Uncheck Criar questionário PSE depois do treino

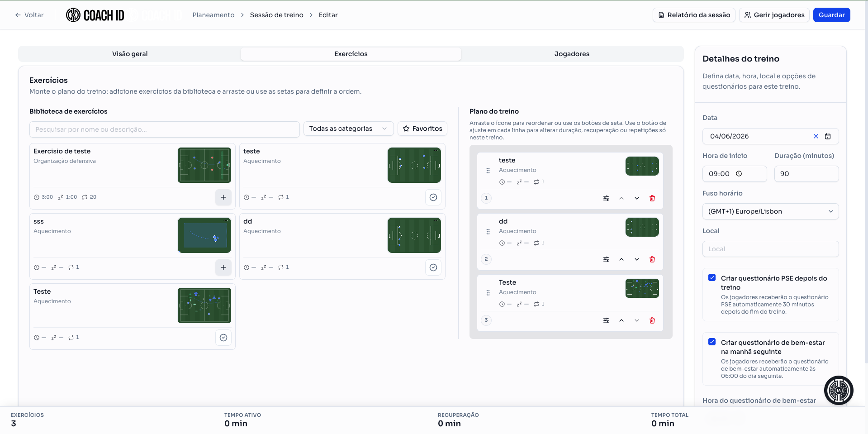click(712, 277)
